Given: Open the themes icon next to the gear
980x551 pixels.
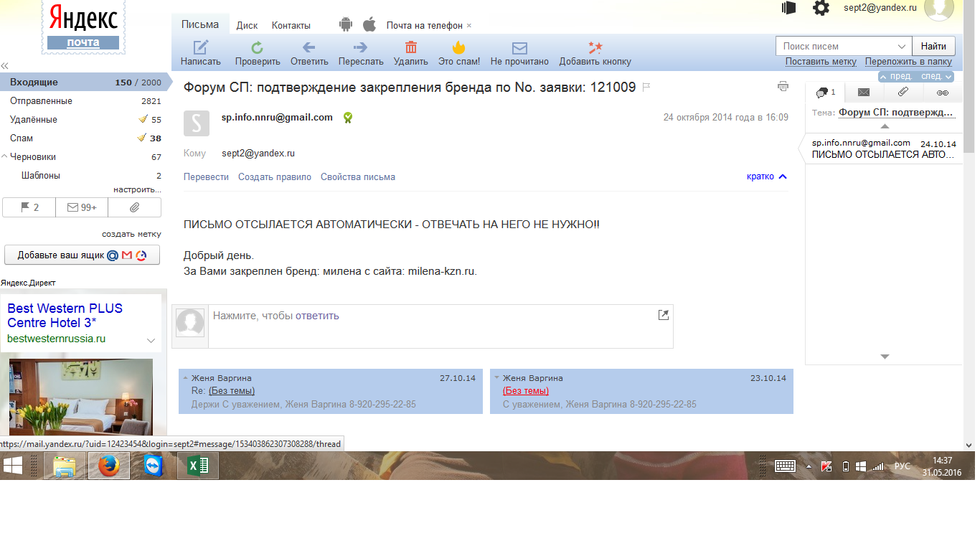Looking at the screenshot, I should 789,8.
